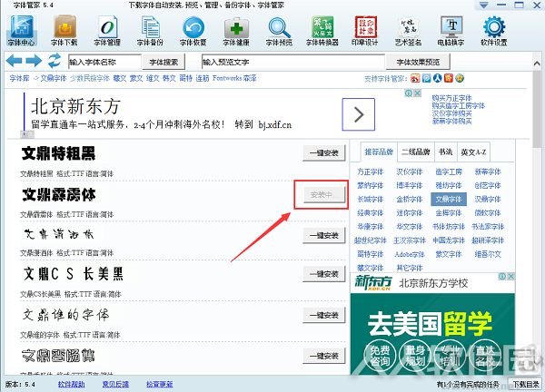Select Adobe字体 brand

[410, 254]
